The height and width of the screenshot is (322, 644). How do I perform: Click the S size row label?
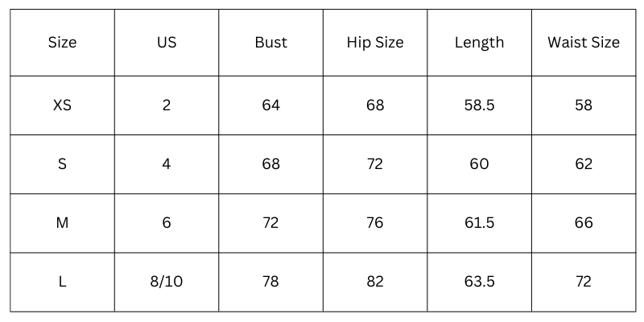click(62, 164)
